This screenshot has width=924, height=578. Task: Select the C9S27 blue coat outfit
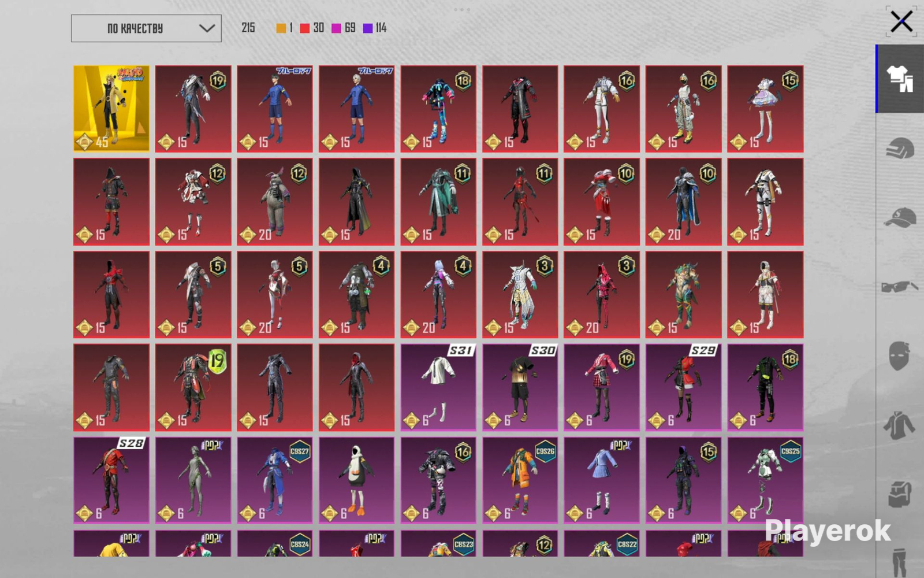pyautogui.click(x=275, y=480)
